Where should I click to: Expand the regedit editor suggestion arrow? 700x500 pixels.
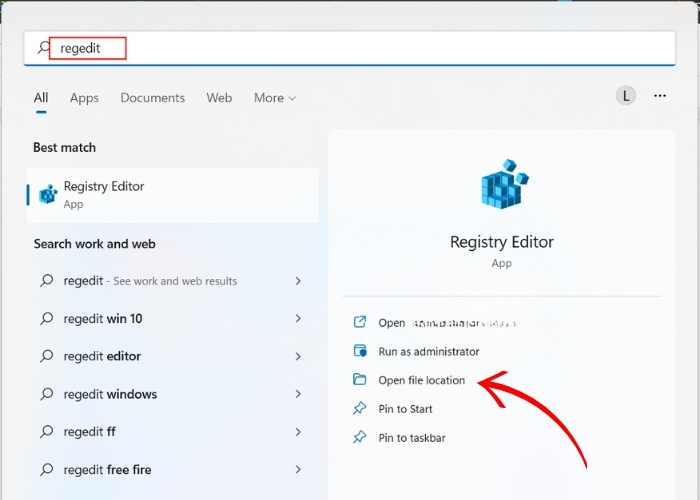pos(298,356)
